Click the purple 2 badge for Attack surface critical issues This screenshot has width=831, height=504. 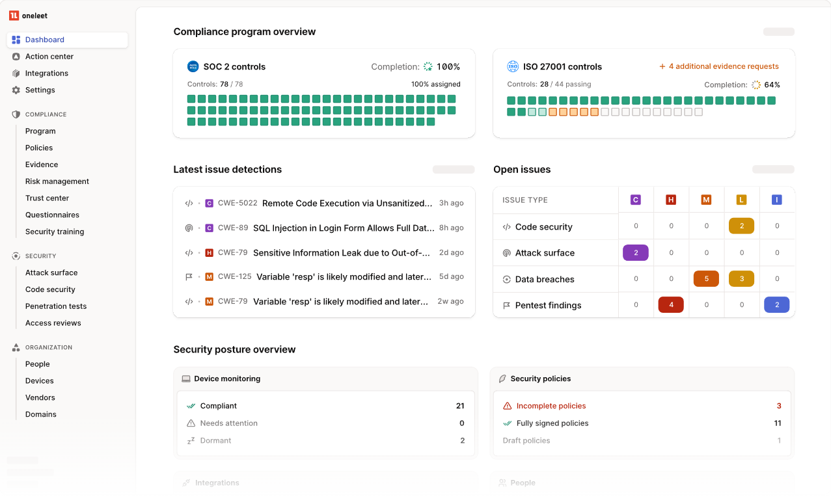(635, 252)
